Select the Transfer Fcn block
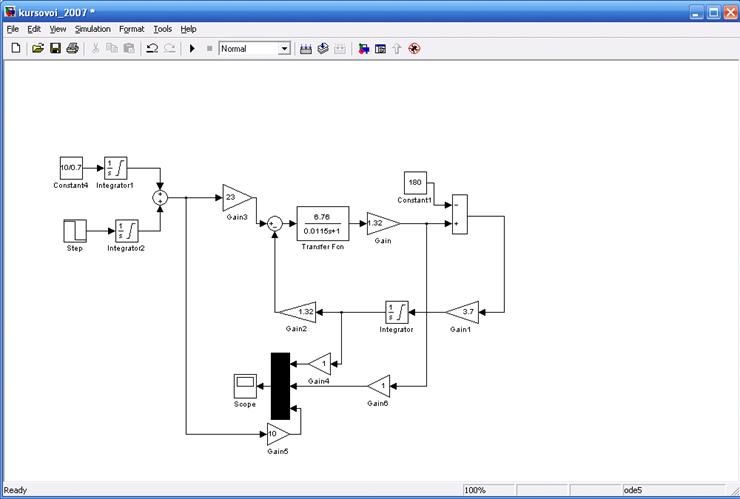740x499 pixels. [x=322, y=223]
